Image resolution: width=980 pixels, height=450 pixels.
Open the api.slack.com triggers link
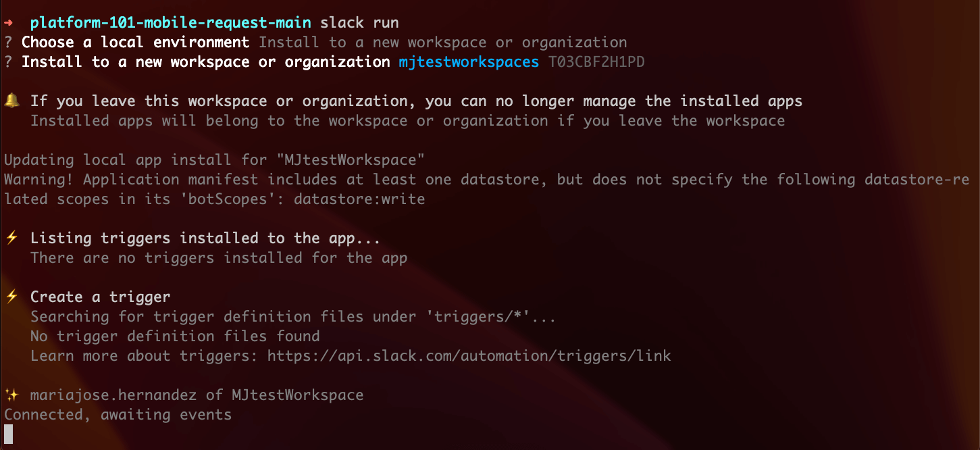coord(469,356)
